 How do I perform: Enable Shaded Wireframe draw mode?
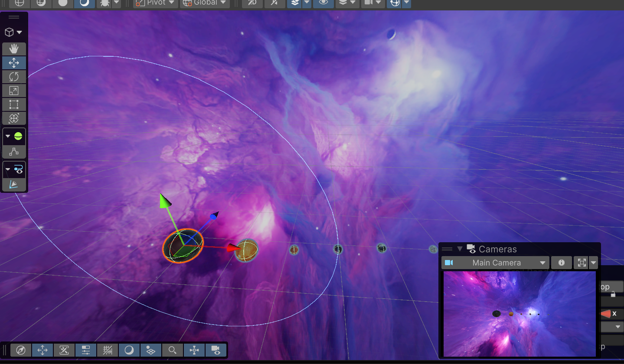[x=41, y=3]
